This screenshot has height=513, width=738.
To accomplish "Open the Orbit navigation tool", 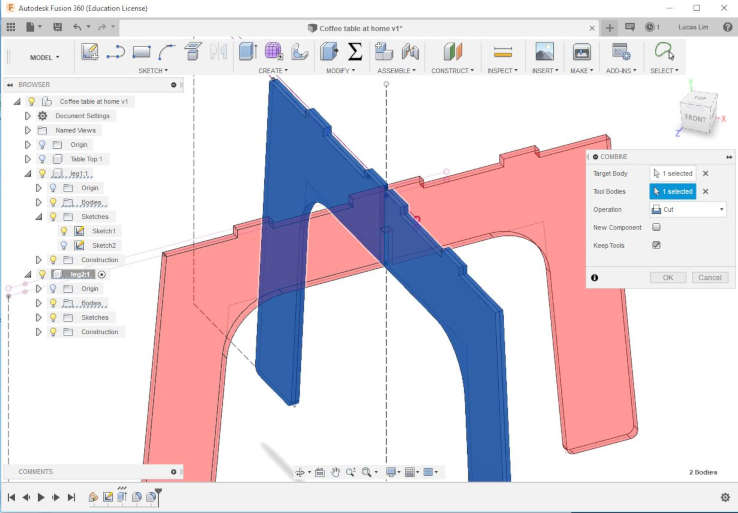I will (300, 472).
